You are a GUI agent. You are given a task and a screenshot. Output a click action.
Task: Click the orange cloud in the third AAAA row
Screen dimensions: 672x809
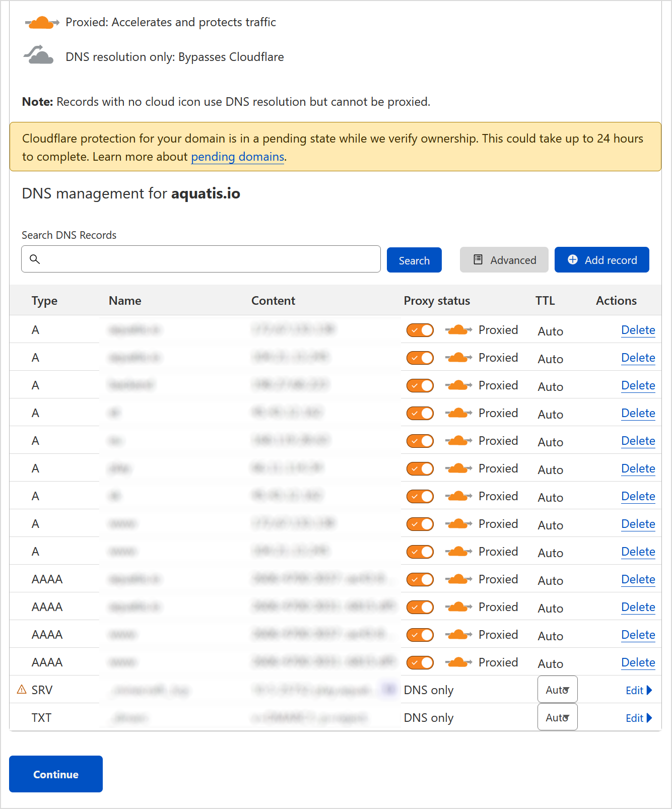[459, 635]
